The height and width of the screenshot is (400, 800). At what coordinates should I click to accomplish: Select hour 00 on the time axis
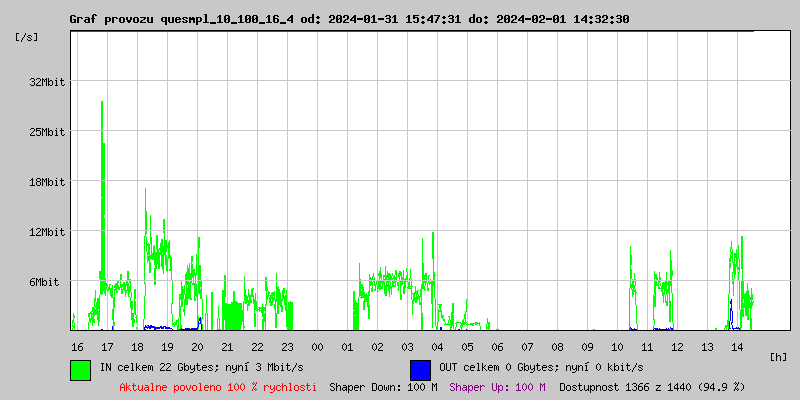tap(317, 346)
